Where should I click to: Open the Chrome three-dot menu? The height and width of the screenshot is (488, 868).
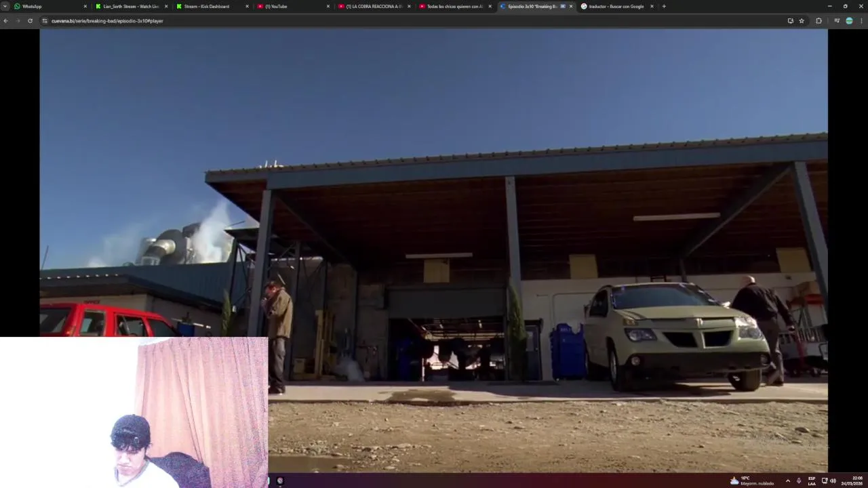pos(861,21)
